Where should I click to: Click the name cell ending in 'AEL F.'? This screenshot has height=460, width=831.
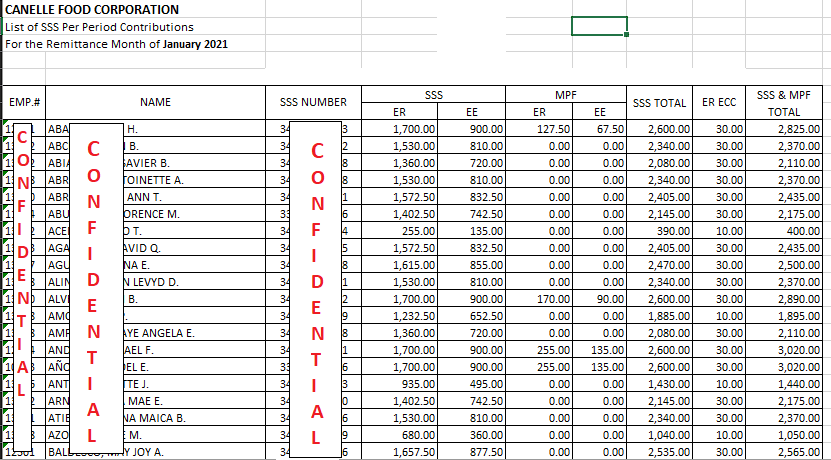pyautogui.click(x=155, y=350)
